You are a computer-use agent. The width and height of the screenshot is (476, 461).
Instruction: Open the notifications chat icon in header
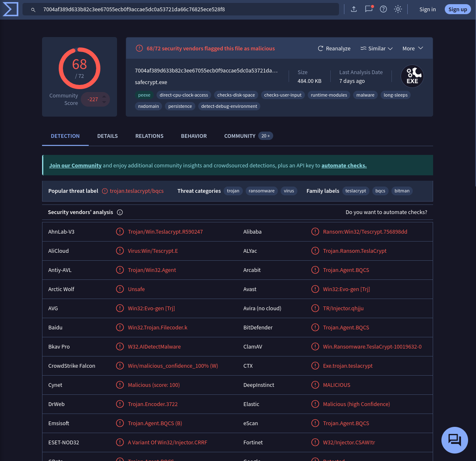point(369,9)
